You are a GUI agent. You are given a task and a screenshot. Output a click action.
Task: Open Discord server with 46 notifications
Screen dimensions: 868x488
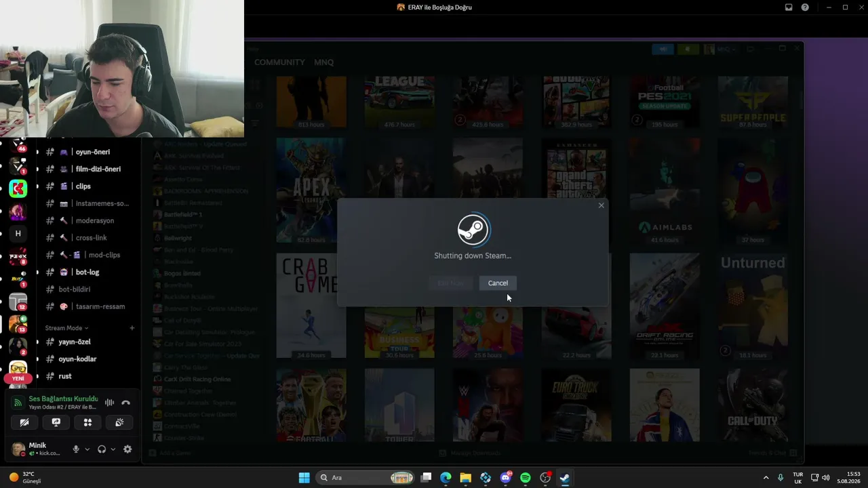pyautogui.click(x=18, y=144)
